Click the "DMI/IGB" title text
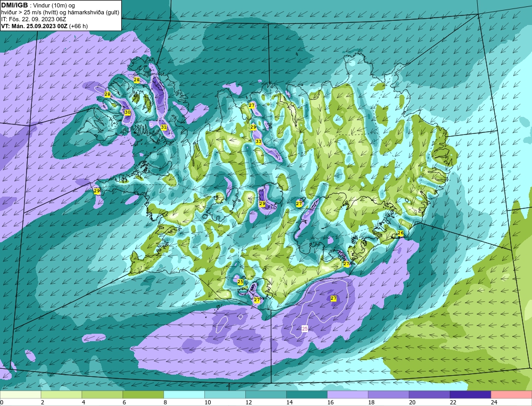 [14, 5]
